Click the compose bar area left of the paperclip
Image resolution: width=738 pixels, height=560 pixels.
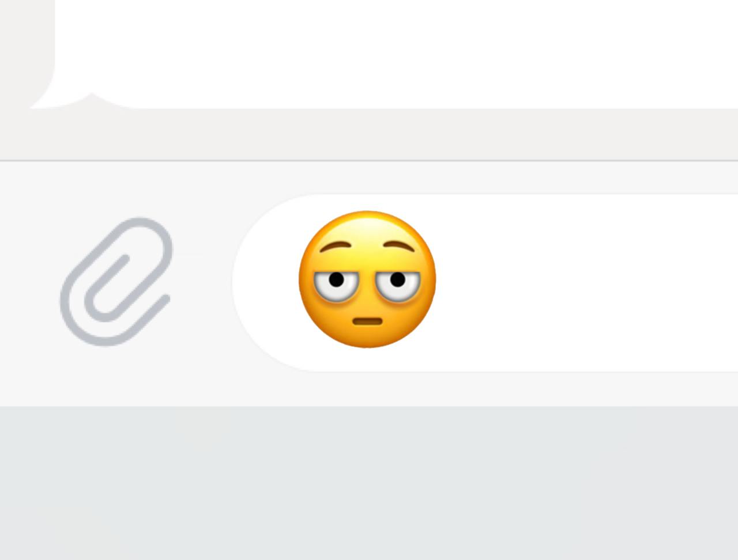point(29,282)
